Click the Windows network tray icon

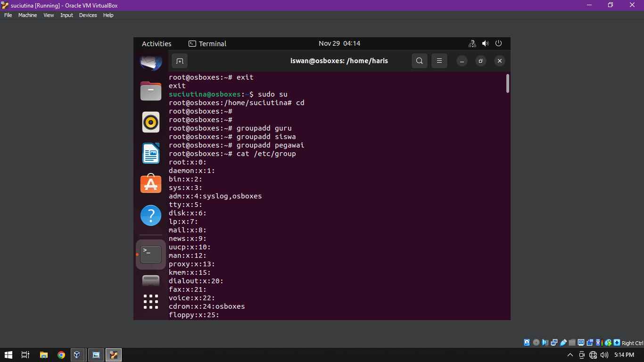593,355
